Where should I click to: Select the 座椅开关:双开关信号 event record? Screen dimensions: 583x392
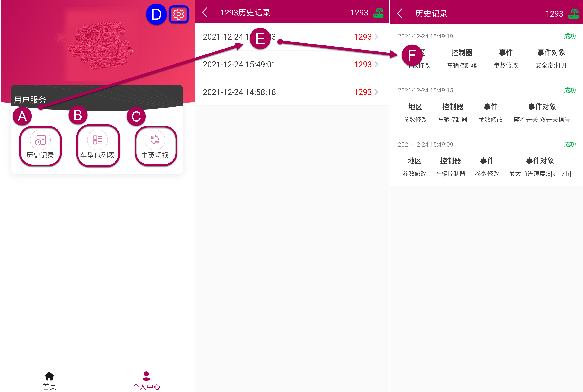542,120
